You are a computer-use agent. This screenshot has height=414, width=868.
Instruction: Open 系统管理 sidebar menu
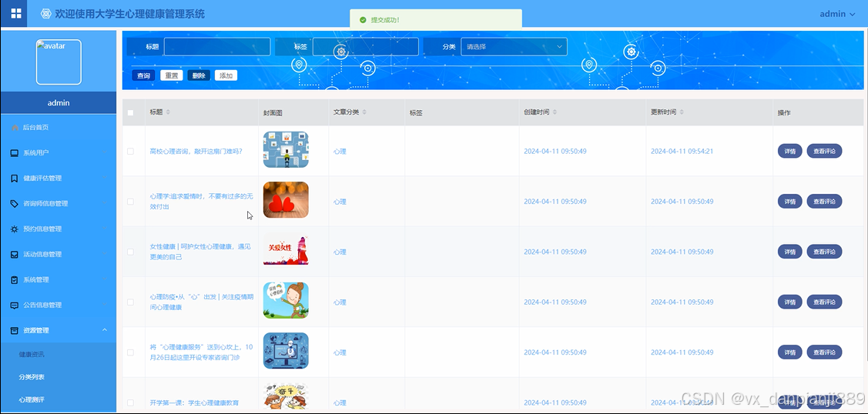point(58,279)
